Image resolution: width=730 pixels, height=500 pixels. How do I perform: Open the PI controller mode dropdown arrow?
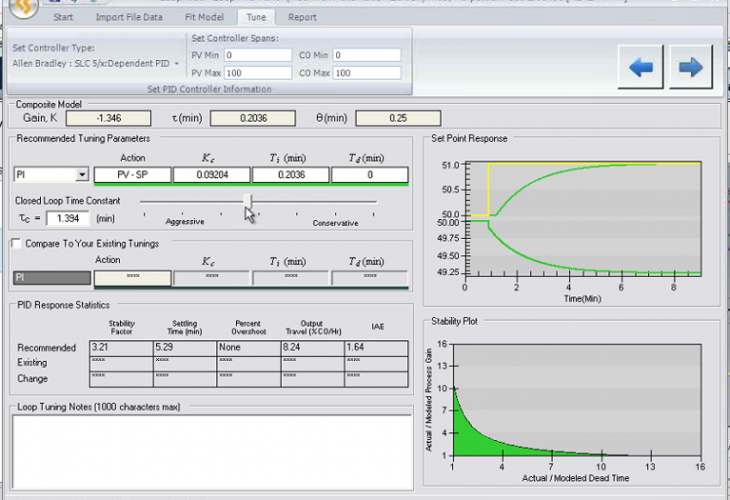[82, 175]
